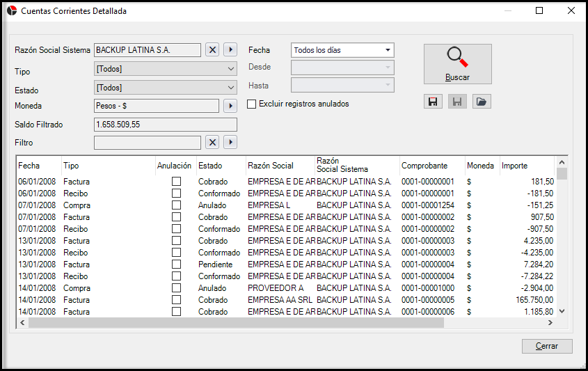Viewport: 588px width, 371px height.
Task: Select the 'EMPRESA AA SRL' cell
Action: [x=281, y=300]
